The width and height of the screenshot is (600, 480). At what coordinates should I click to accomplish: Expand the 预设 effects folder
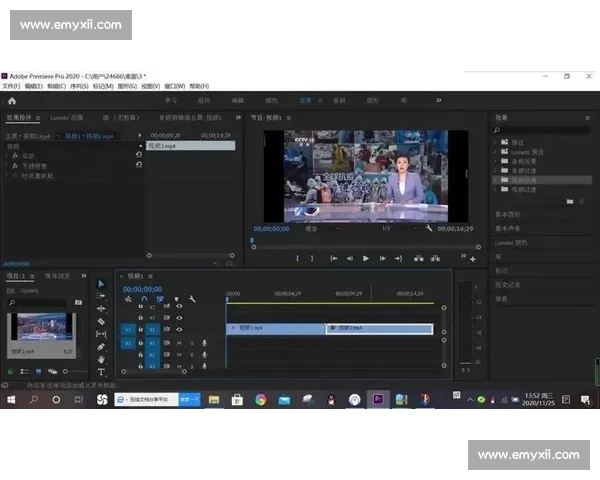[x=517, y=142]
